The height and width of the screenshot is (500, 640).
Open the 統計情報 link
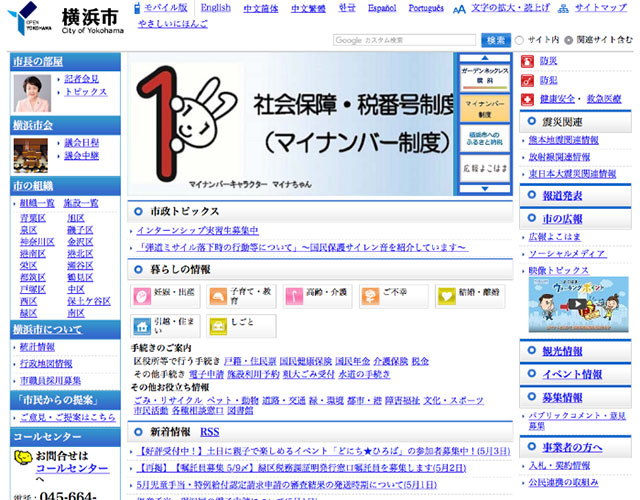pyautogui.click(x=37, y=347)
